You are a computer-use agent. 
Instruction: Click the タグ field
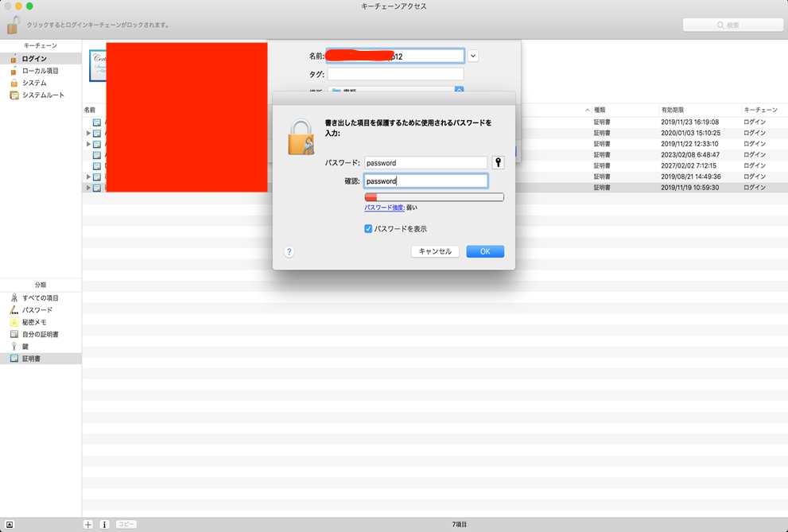click(395, 74)
